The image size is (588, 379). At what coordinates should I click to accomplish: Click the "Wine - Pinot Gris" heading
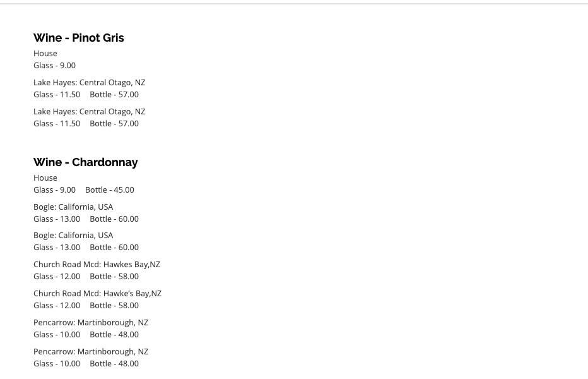tap(78, 38)
